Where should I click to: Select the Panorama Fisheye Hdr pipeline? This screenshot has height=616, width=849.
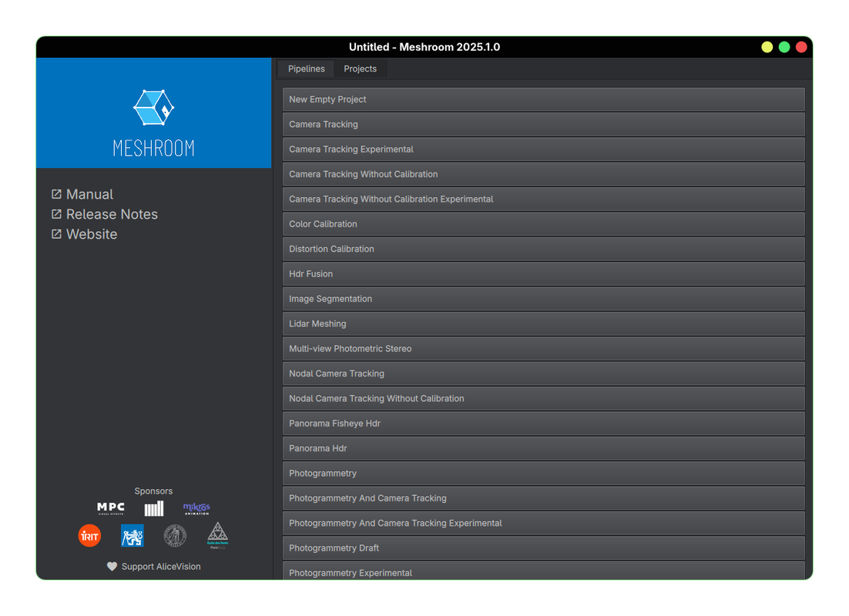point(544,423)
